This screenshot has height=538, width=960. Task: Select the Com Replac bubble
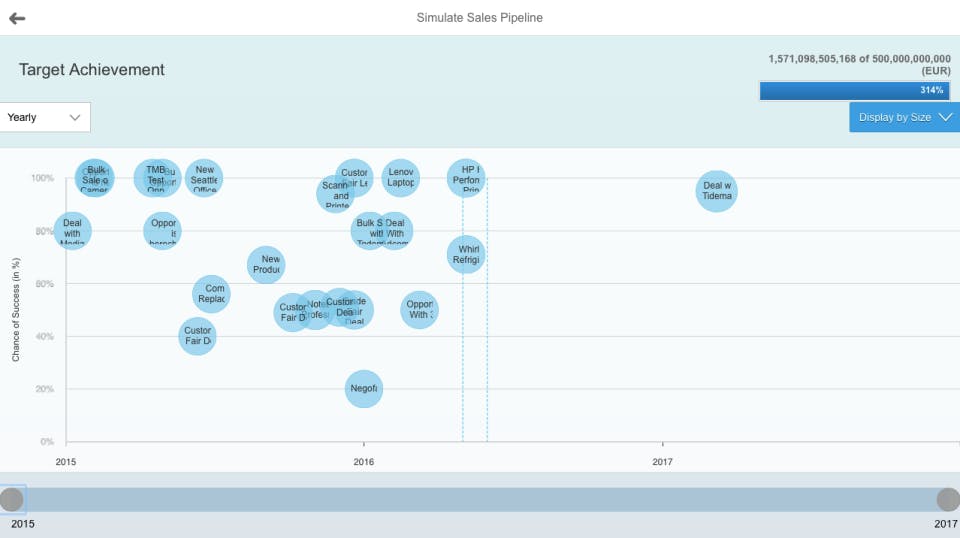point(211,294)
